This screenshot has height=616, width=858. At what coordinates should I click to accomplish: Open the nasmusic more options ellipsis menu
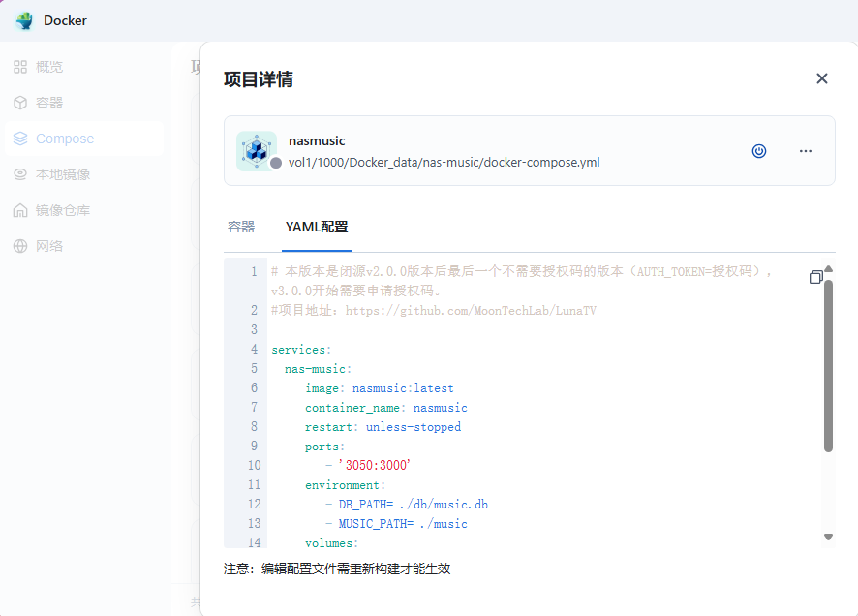click(805, 150)
